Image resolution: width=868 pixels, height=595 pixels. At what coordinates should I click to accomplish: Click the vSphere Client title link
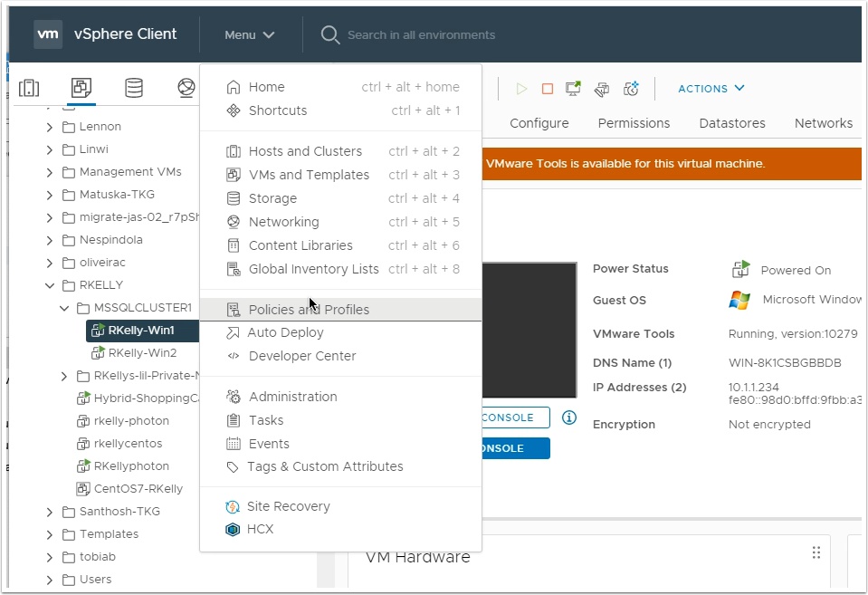coord(126,34)
